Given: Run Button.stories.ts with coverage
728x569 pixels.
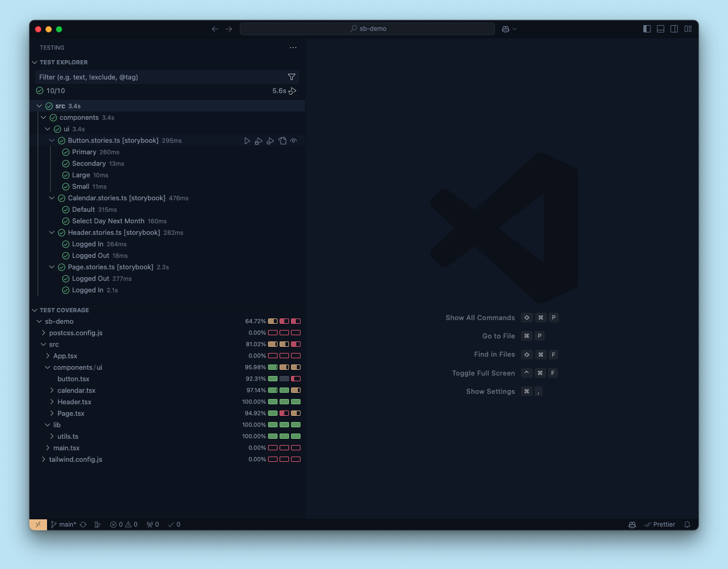Looking at the screenshot, I should point(270,140).
